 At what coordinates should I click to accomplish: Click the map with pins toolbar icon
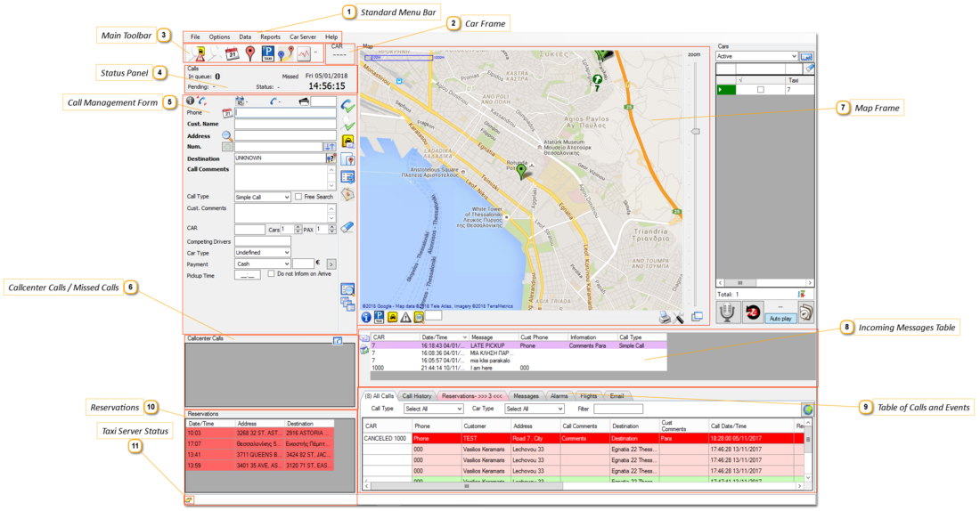(286, 53)
